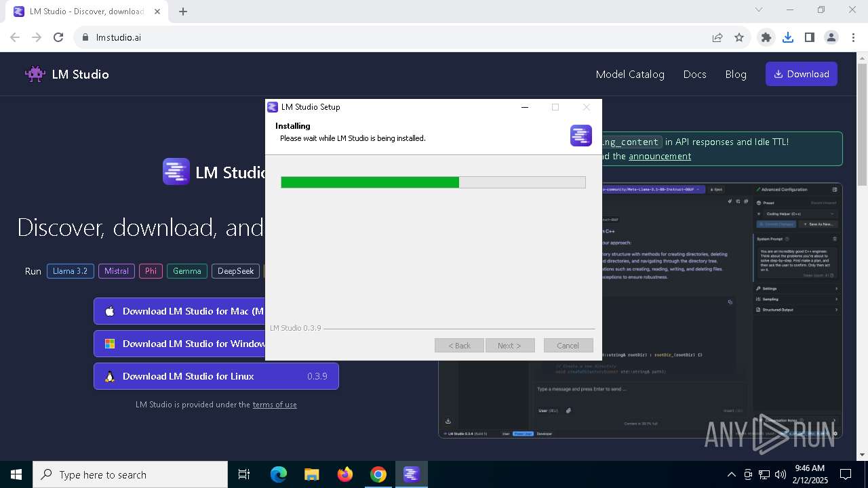Bookmark this page with star icon

(x=739, y=37)
